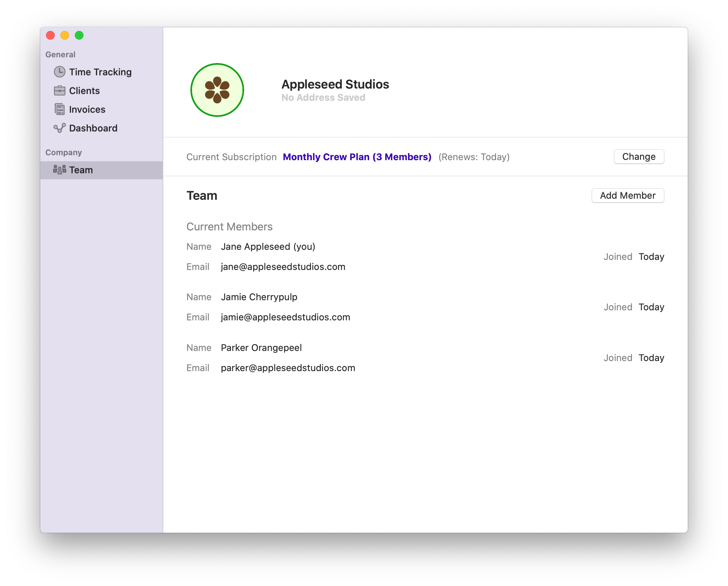The image size is (728, 586).
Task: Click jane@appleseedstudios.com email address
Action: click(283, 267)
